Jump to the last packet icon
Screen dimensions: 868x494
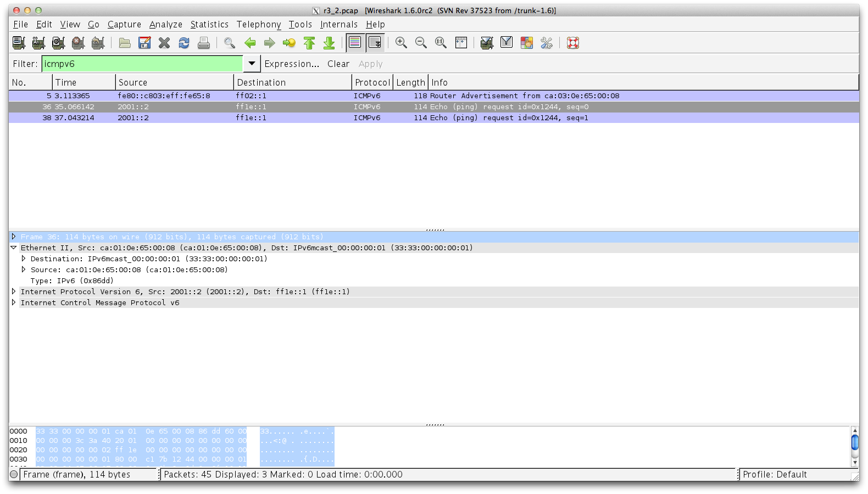pyautogui.click(x=329, y=43)
